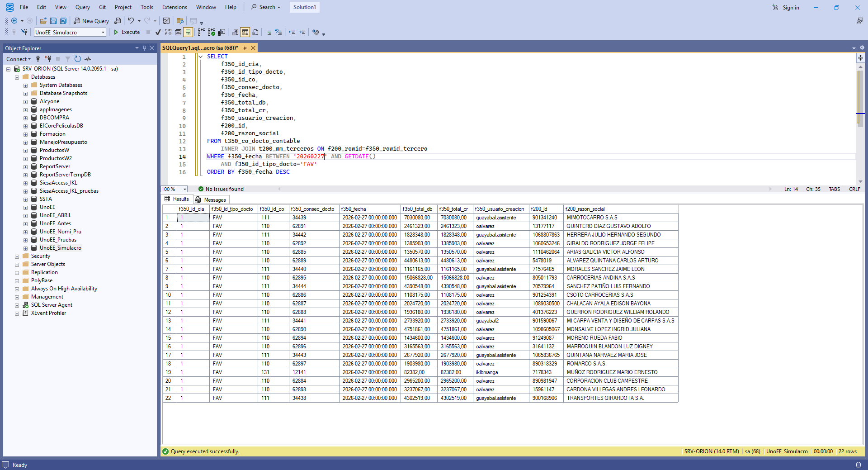The width and height of the screenshot is (868, 470).
Task: Toggle IntelliSense enabled for the editor
Action: (188, 32)
